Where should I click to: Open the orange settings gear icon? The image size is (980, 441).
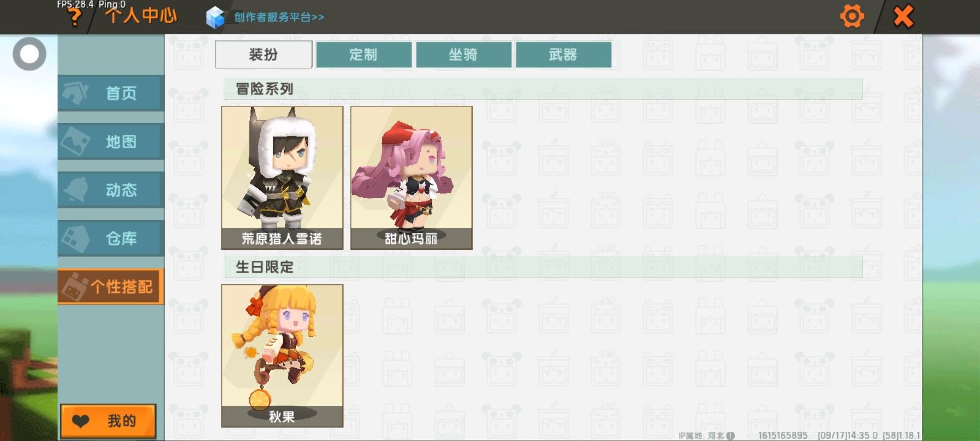coord(851,16)
